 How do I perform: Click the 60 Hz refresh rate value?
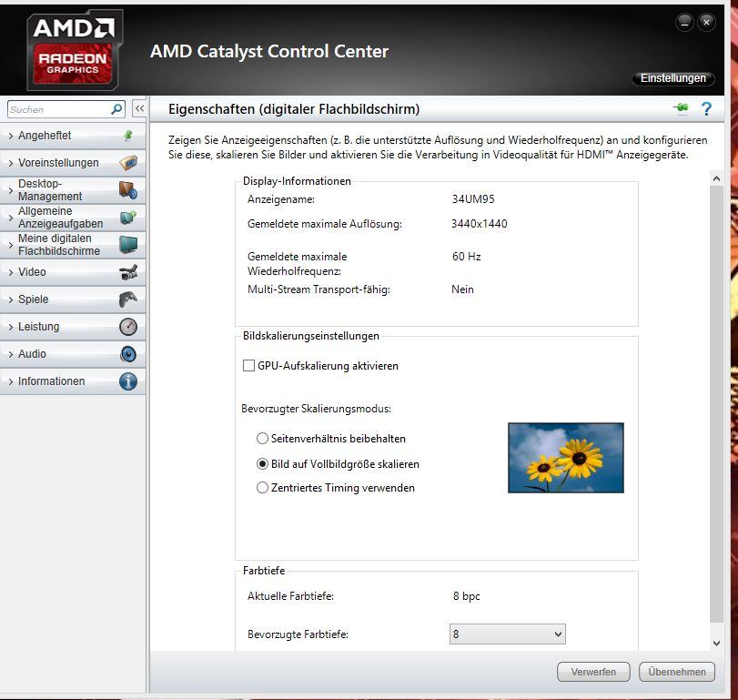[467, 257]
